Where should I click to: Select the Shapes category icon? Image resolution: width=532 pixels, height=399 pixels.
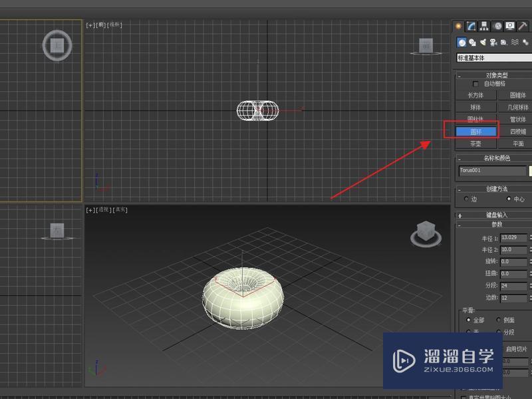472,43
